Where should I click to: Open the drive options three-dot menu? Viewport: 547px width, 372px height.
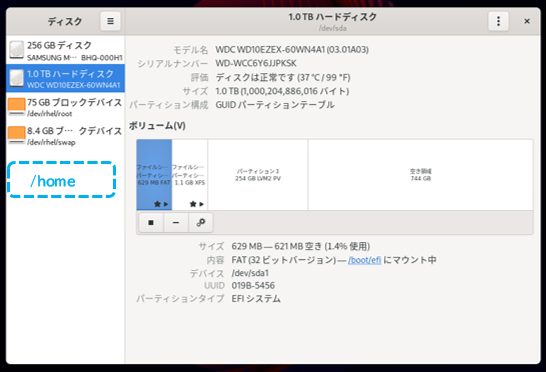(498, 21)
